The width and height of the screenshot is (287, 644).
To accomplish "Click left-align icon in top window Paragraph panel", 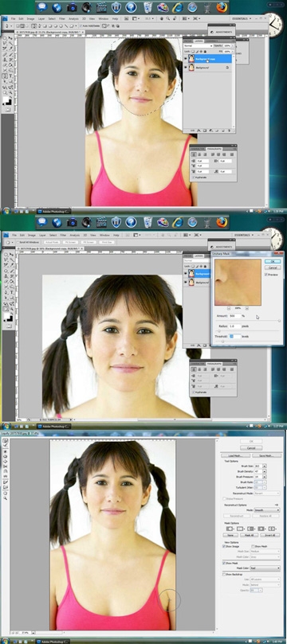I will click(x=194, y=154).
